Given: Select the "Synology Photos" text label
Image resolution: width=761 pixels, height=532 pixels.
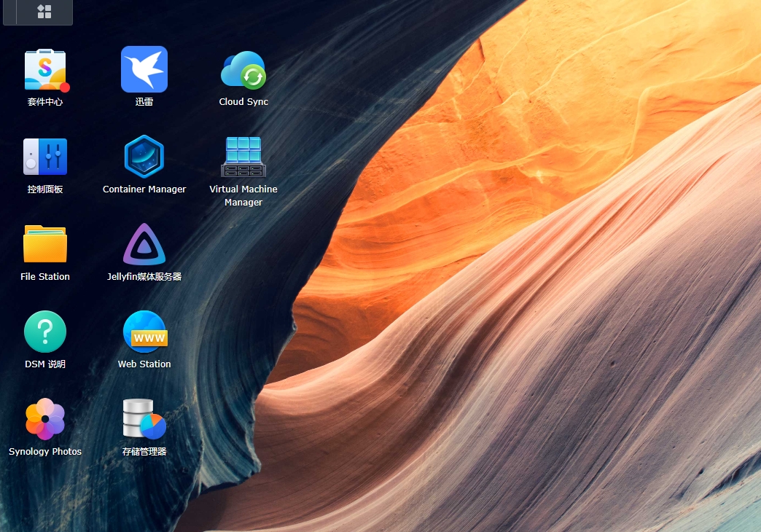Looking at the screenshot, I should (x=45, y=451).
